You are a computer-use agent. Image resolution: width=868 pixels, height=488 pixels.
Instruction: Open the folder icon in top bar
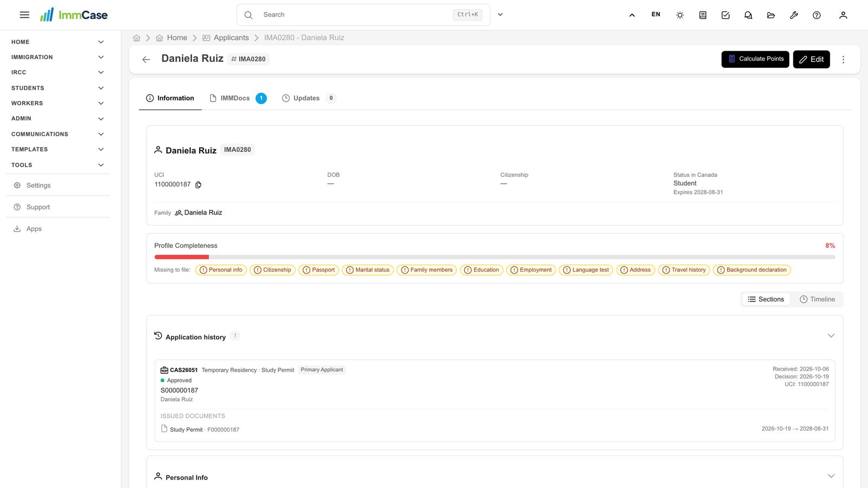pos(771,15)
